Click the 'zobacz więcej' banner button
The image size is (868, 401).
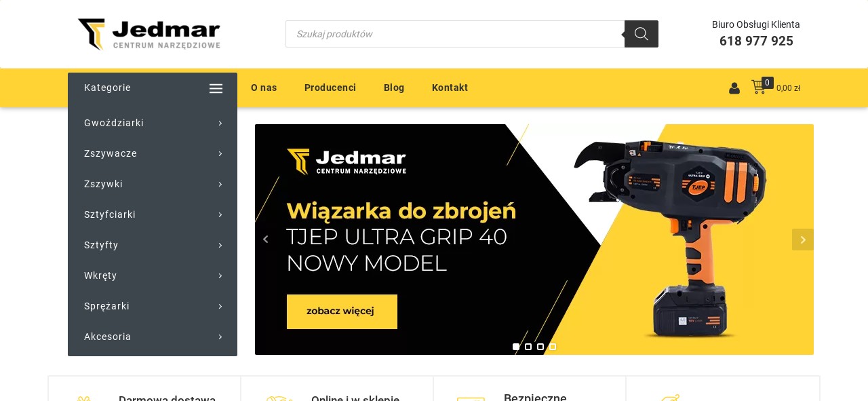point(342,311)
